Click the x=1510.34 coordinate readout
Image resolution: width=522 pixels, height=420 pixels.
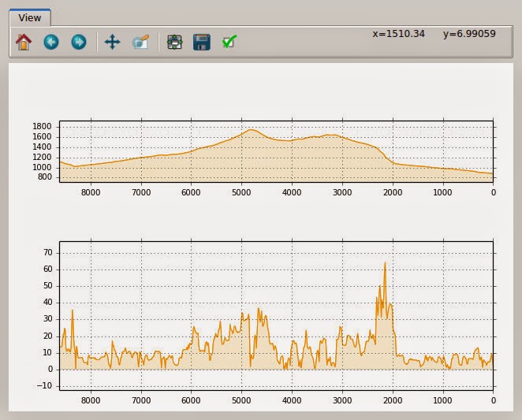(398, 34)
